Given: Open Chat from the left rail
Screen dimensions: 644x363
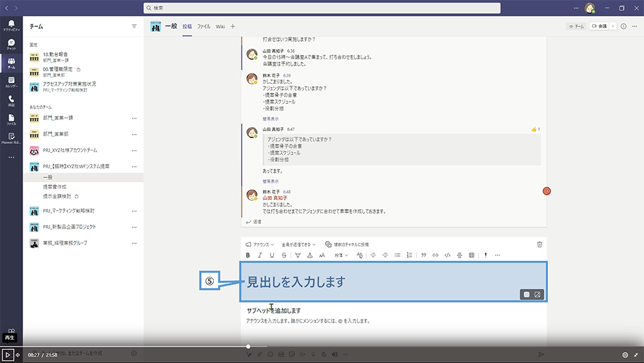Looking at the screenshot, I should [x=11, y=44].
